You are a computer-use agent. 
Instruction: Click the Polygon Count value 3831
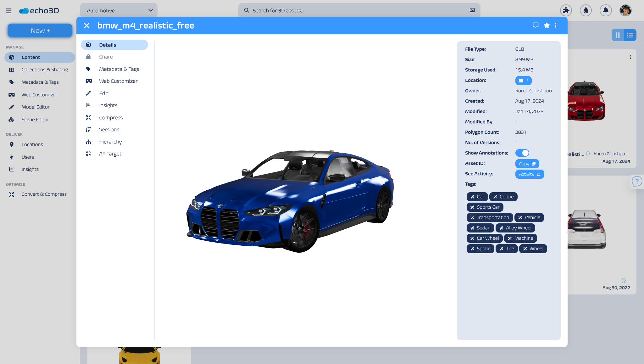(x=520, y=132)
